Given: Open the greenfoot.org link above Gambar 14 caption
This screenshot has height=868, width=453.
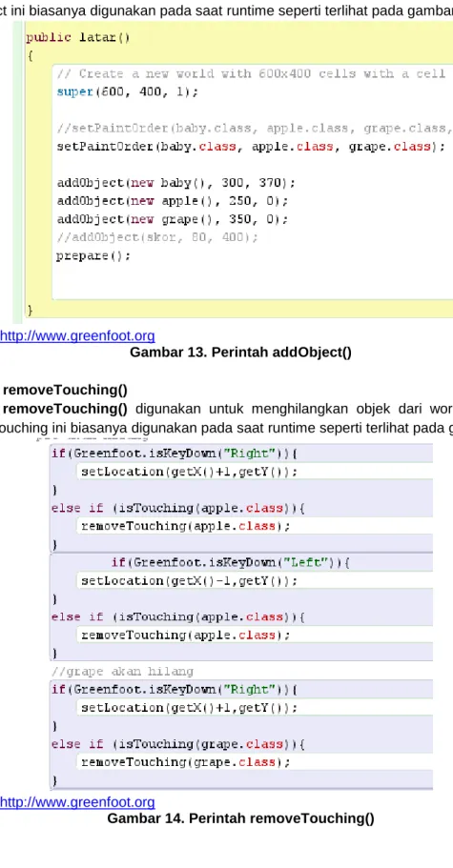Looking at the screenshot, I should (x=77, y=802).
